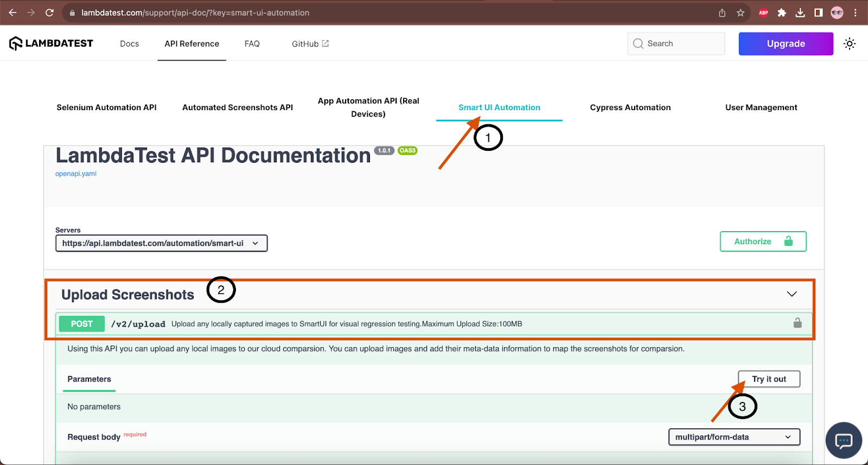Viewport: 868px width, 465px height.
Task: Reload the page with the refresh icon
Action: point(49,12)
